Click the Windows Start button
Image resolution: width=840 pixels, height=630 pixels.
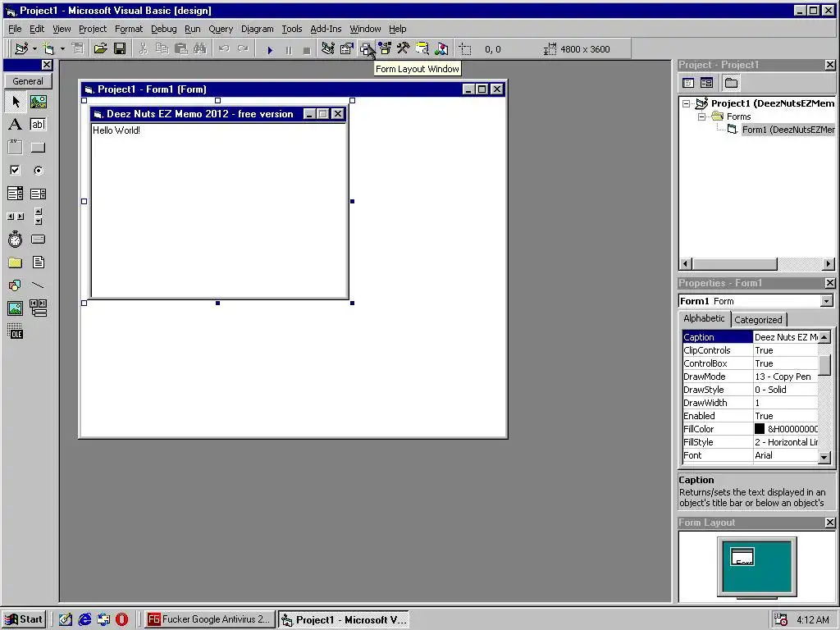[23, 620]
